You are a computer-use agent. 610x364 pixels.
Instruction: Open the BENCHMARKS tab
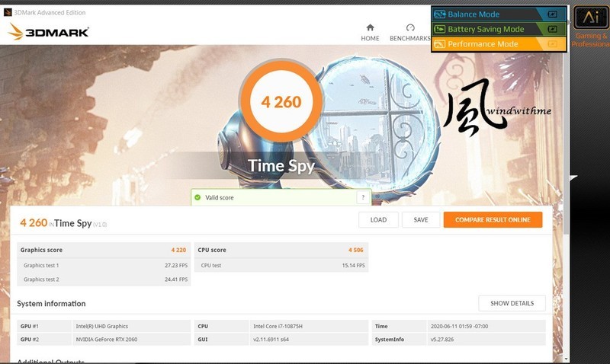(410, 33)
